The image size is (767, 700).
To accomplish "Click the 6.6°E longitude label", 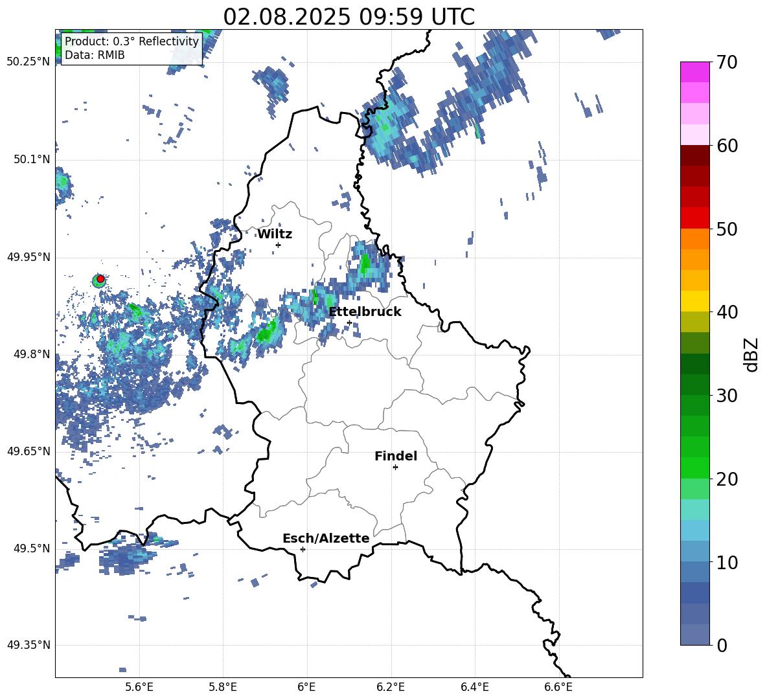I will pos(558,687).
